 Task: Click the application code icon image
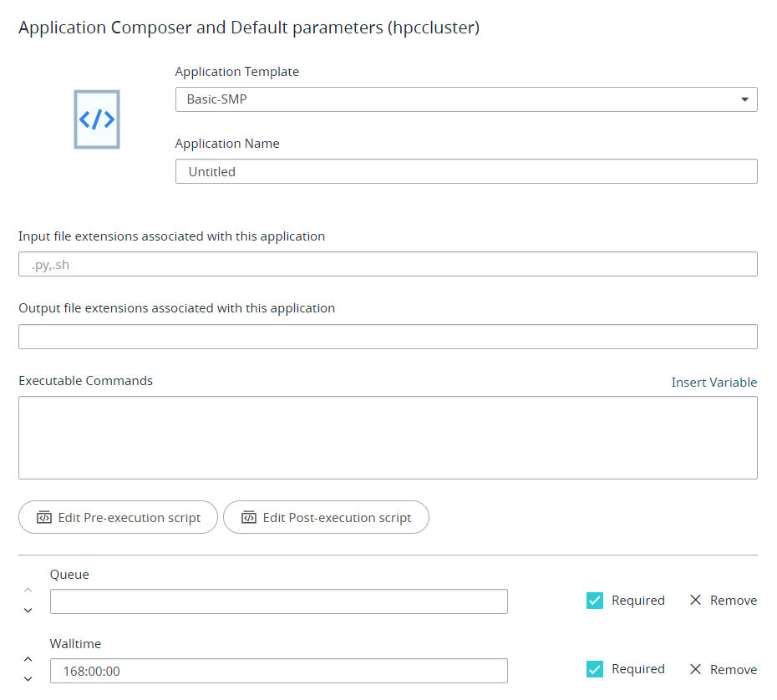click(x=97, y=119)
